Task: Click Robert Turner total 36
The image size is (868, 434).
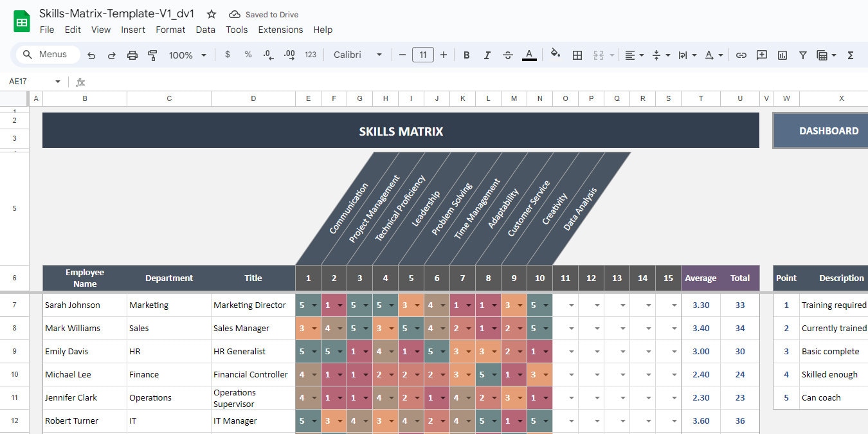Action: pos(740,421)
